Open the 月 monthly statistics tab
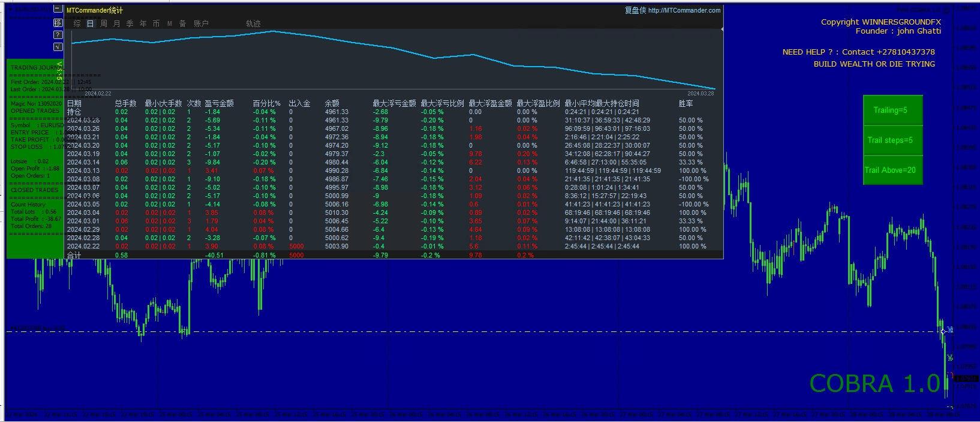The height and width of the screenshot is (422, 980). (x=116, y=23)
